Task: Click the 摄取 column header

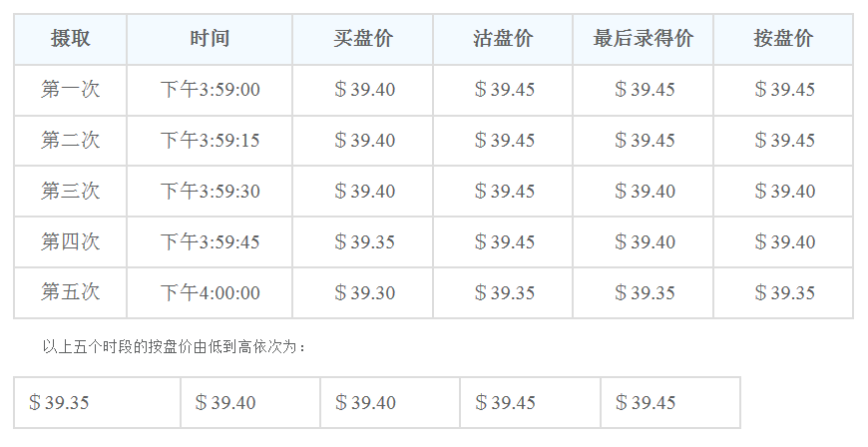Action: pyautogui.click(x=70, y=39)
